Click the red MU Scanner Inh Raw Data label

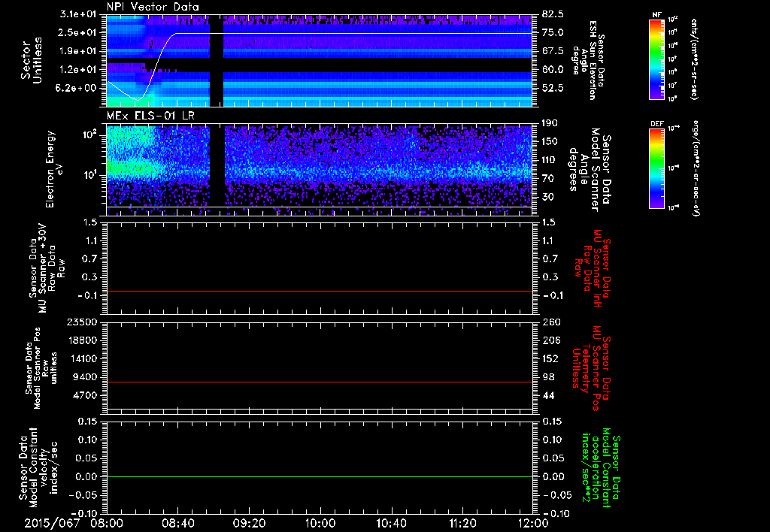pyautogui.click(x=593, y=268)
